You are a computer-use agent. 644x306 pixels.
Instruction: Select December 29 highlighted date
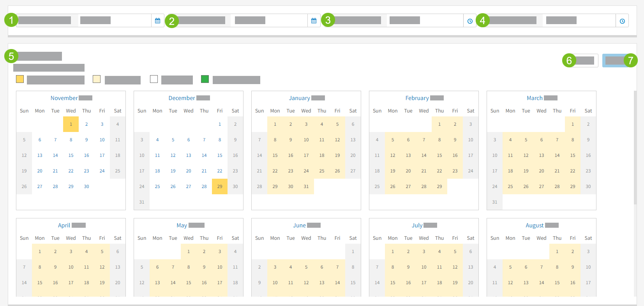point(220,186)
